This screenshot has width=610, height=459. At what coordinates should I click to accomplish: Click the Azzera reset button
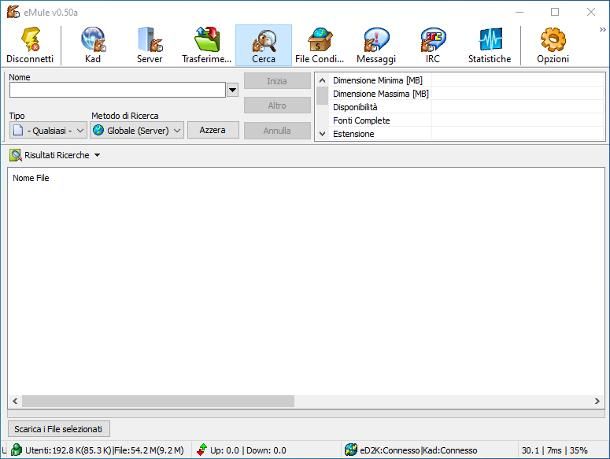coord(213,130)
